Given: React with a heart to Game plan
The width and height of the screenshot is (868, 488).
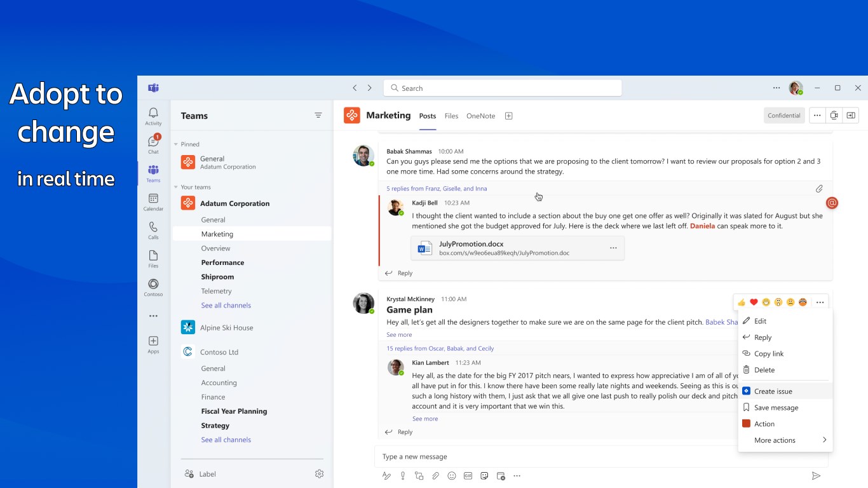Looking at the screenshot, I should (754, 302).
